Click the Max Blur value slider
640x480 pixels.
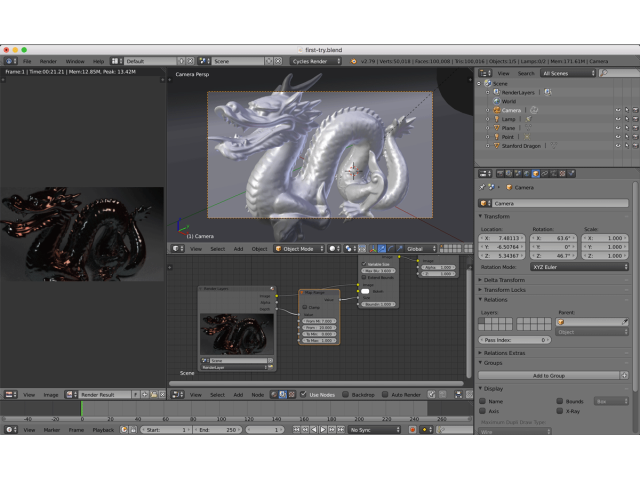(x=378, y=271)
